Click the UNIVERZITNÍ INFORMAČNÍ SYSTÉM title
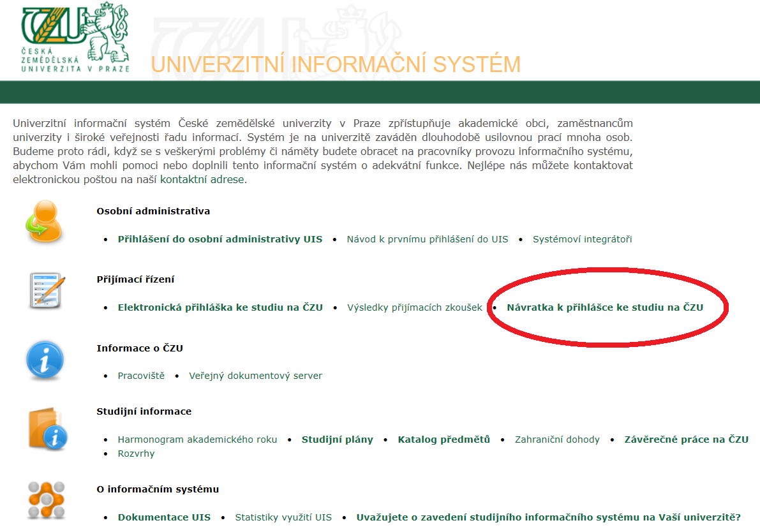760x532 pixels. (336, 64)
